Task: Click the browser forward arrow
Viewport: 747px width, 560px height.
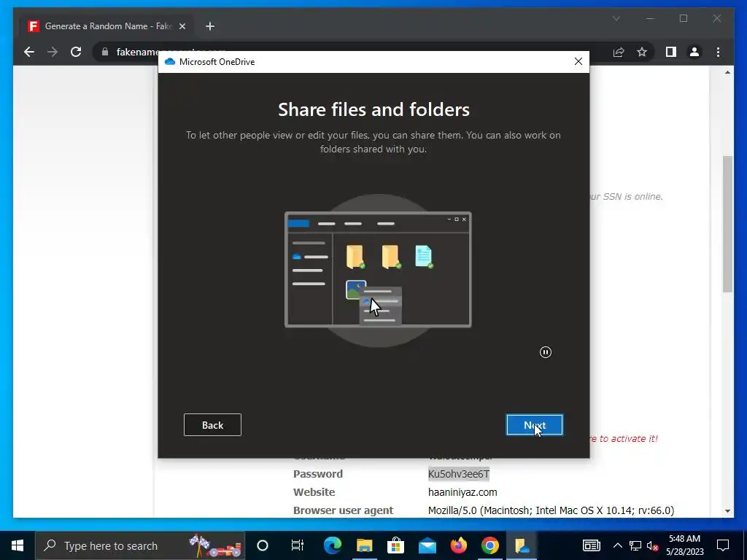Action: 53,52
